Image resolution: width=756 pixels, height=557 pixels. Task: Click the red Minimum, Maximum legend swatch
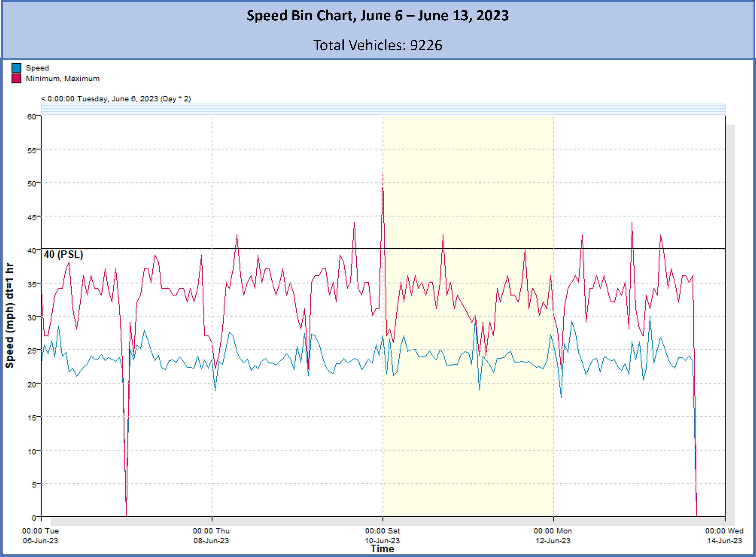click(16, 78)
